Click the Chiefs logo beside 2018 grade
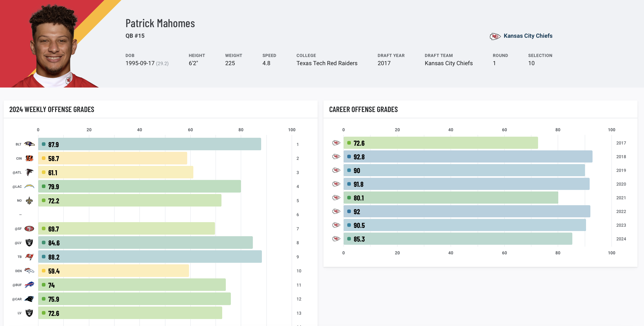Viewport: 644px width, 326px height. tap(336, 157)
